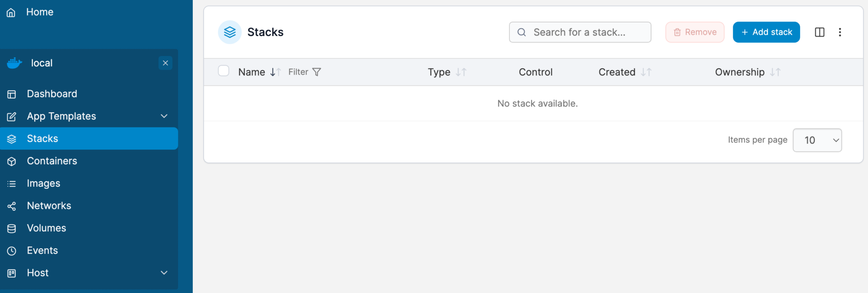The height and width of the screenshot is (293, 868).
Task: Select Containers in the sidebar
Action: tap(52, 161)
